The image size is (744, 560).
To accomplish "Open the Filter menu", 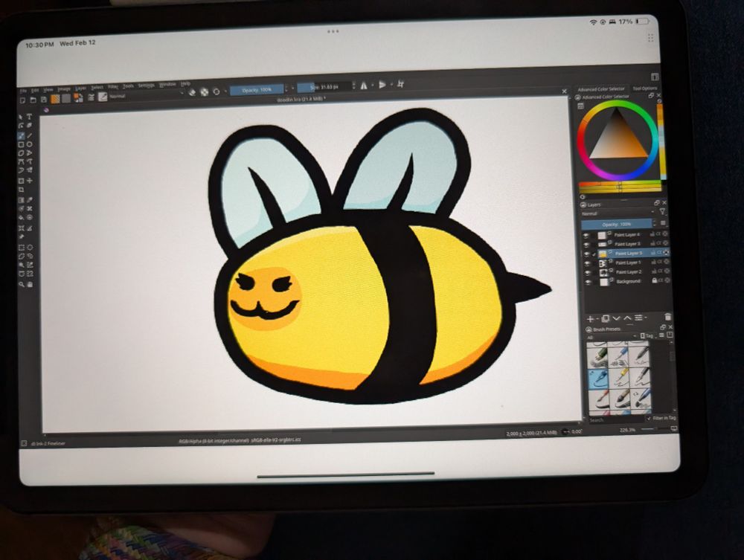I will (113, 87).
